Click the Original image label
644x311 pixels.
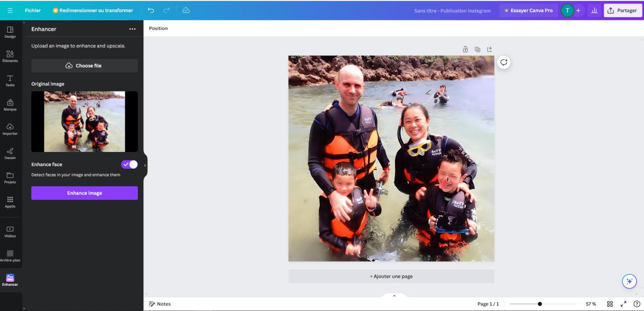coord(48,84)
